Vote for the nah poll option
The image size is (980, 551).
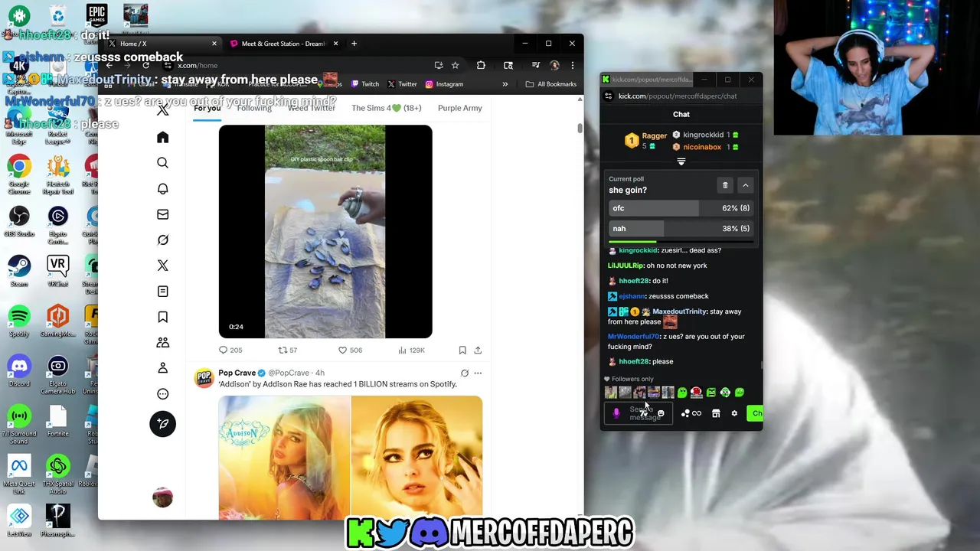tap(681, 229)
